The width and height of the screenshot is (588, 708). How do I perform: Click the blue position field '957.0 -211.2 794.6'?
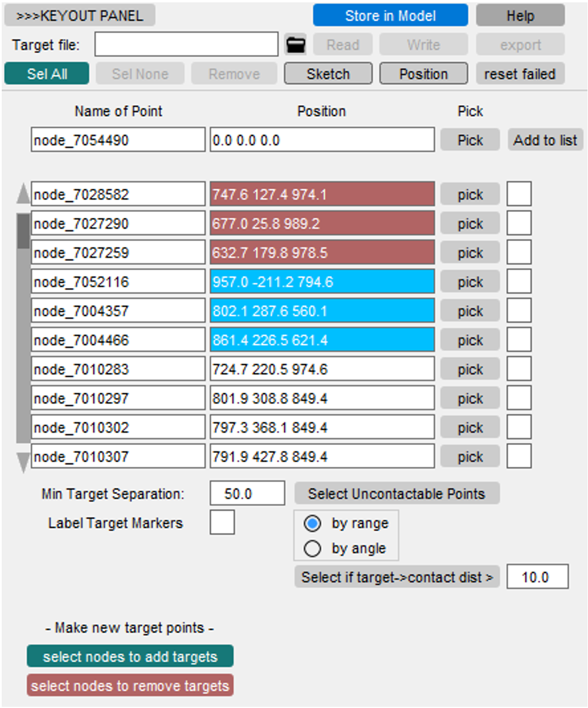click(322, 281)
